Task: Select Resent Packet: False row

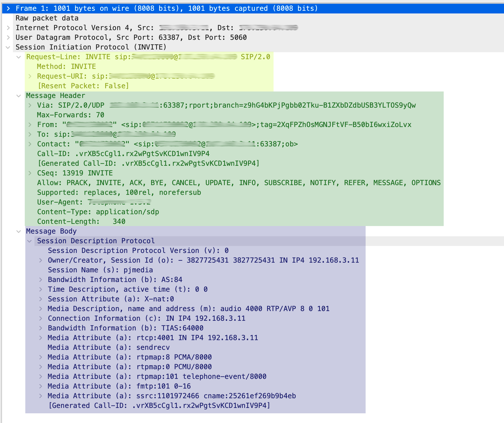Action: (83, 86)
